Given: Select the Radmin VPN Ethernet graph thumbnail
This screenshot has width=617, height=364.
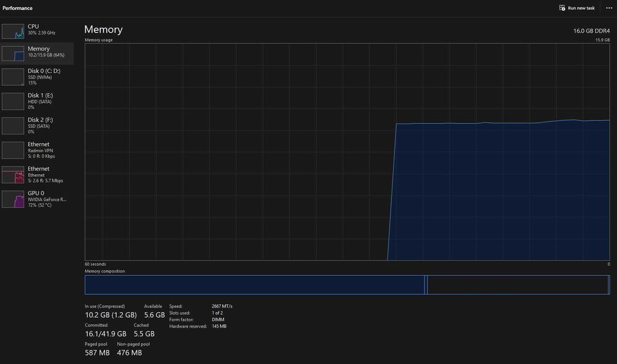Looking at the screenshot, I should coord(13,150).
